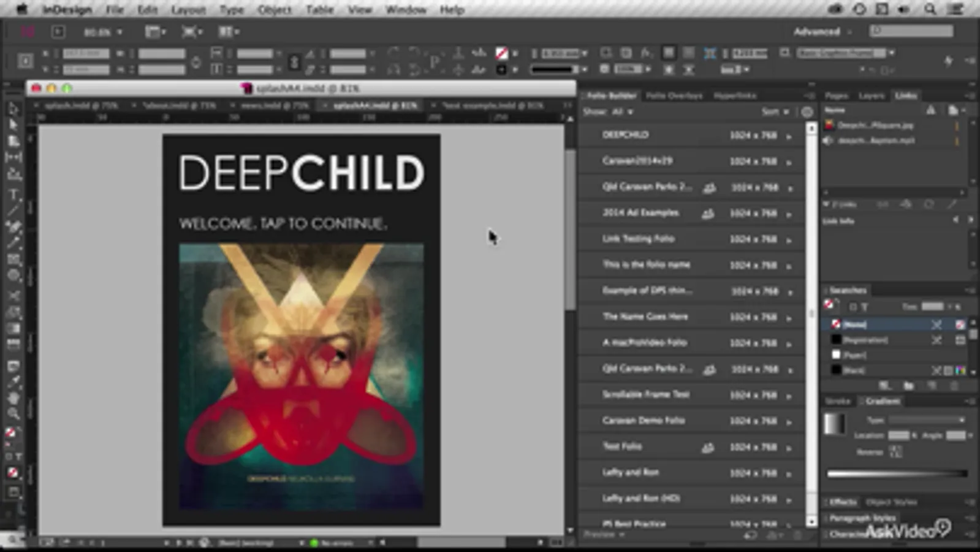Click the stroke color box in the control bar
This screenshot has width=980, height=552.
(501, 69)
